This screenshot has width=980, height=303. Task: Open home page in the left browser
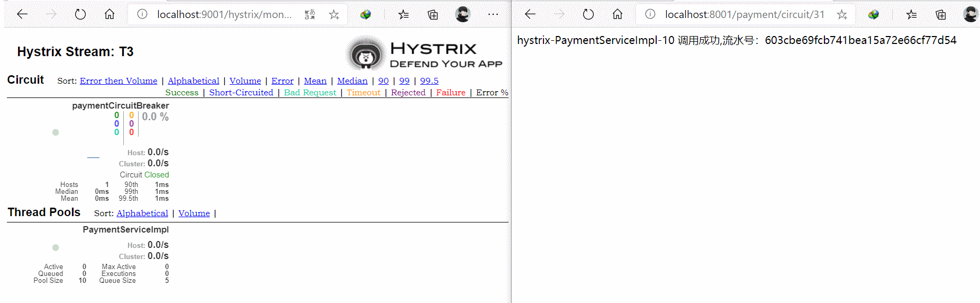110,14
